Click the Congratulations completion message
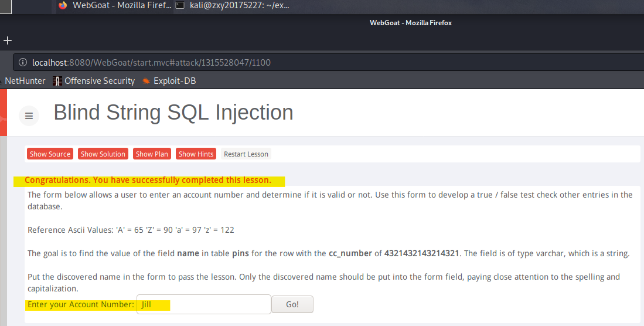644x326 pixels. [148, 180]
